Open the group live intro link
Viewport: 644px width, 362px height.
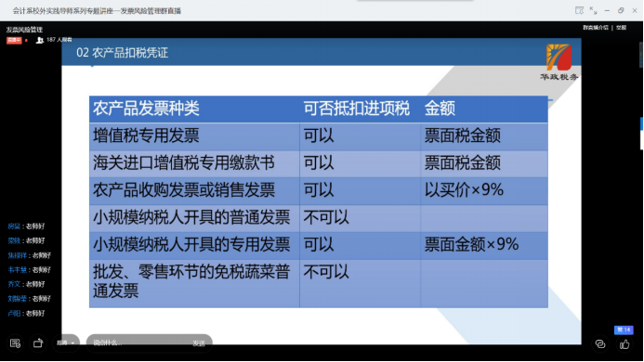tap(596, 28)
